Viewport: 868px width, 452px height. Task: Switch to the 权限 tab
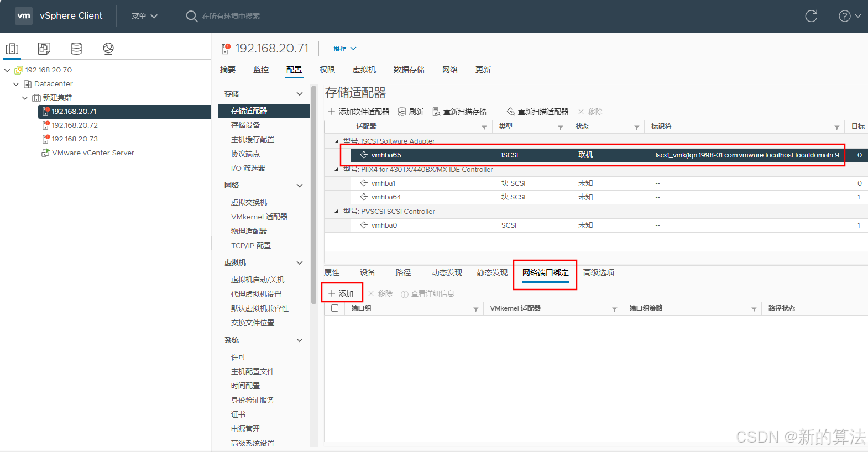point(327,70)
